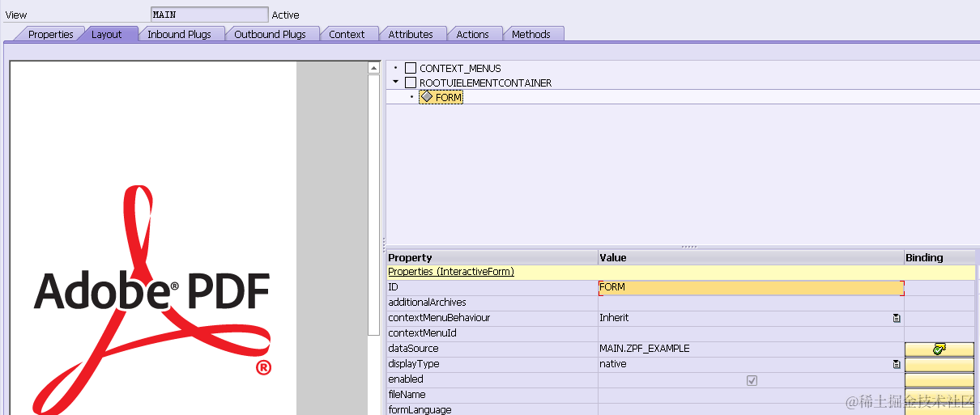Click the ID property name
The width and height of the screenshot is (980, 415).
[x=393, y=287]
